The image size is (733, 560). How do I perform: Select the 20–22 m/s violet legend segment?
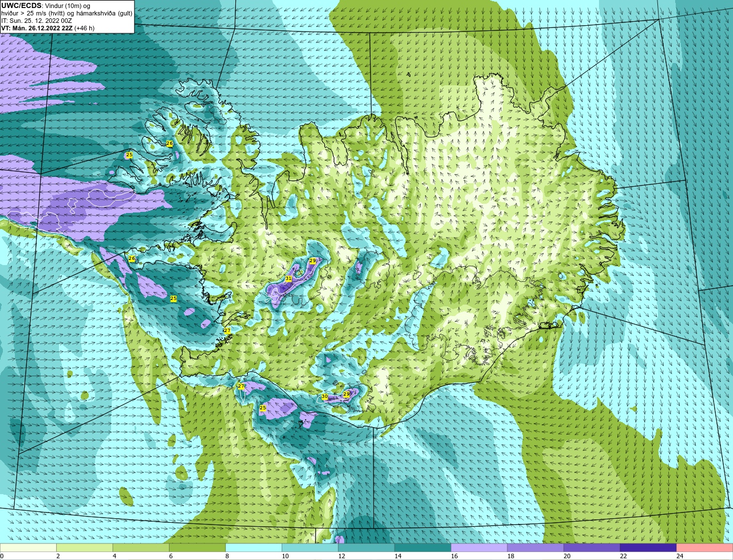pos(592,547)
